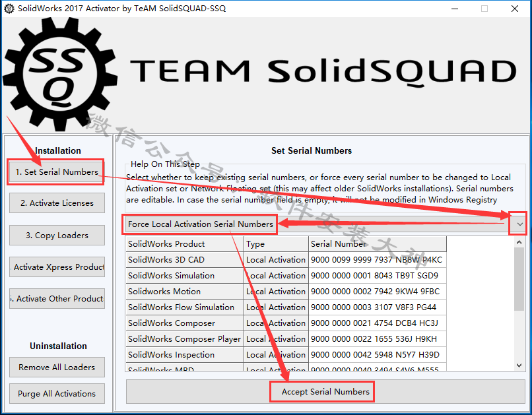The image size is (532, 415).
Task: Minimize the Activator window
Action: tap(455, 9)
